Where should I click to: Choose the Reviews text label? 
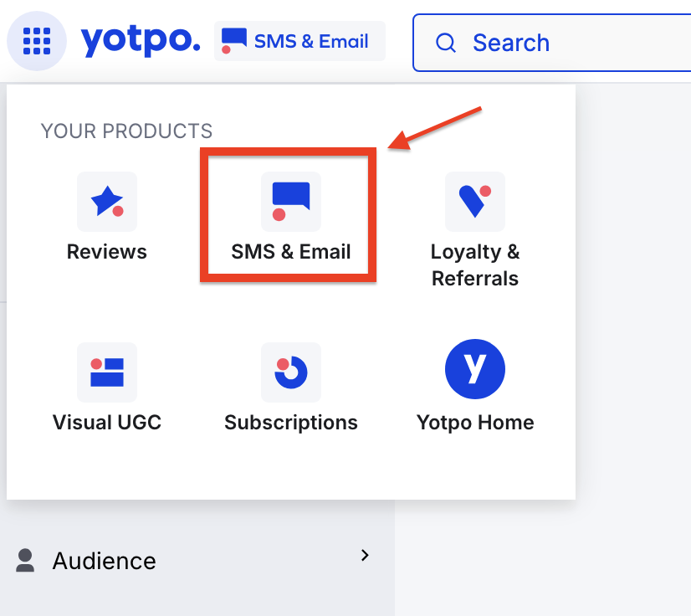(x=107, y=252)
